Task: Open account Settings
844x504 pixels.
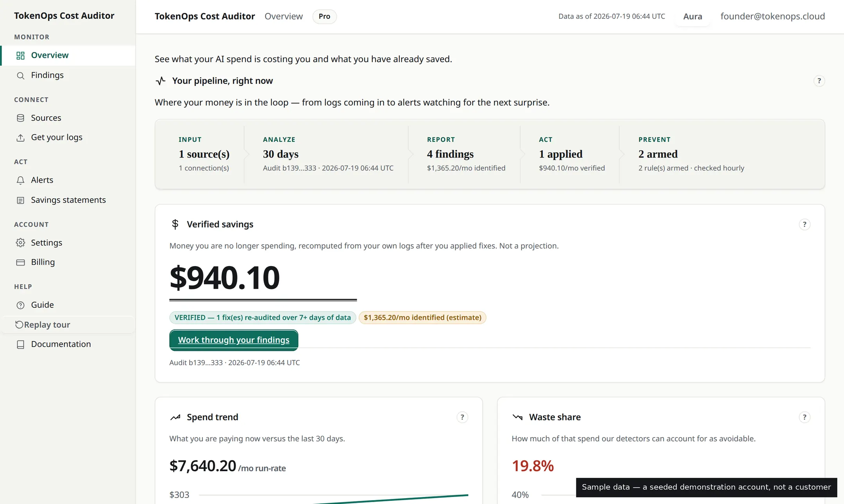Action: pyautogui.click(x=68, y=243)
